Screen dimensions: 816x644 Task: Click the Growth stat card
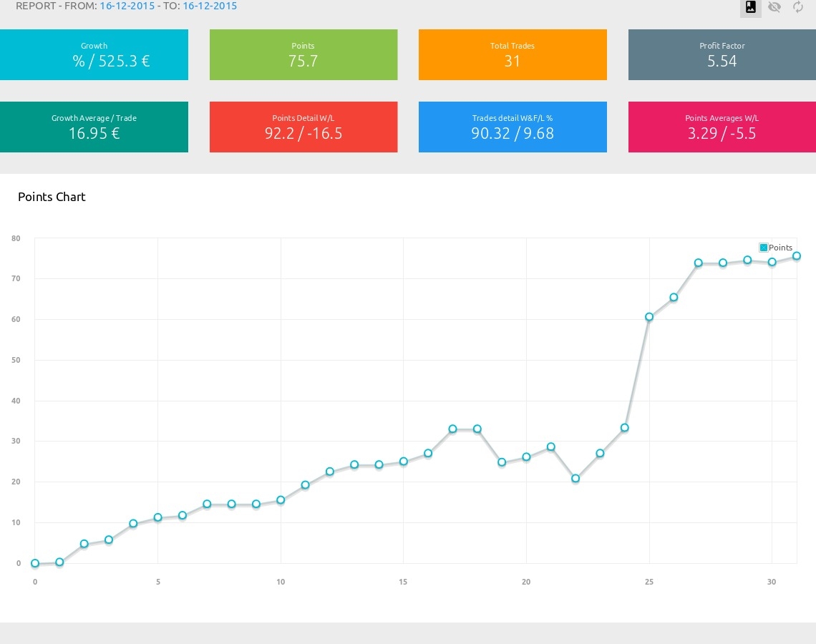(x=94, y=54)
